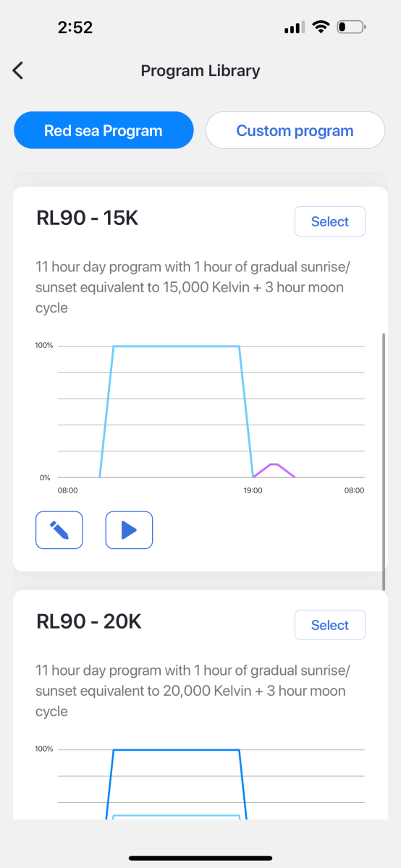Image resolution: width=401 pixels, height=868 pixels.
Task: Tap the RL90 - 15K title
Action: pyautogui.click(x=87, y=218)
